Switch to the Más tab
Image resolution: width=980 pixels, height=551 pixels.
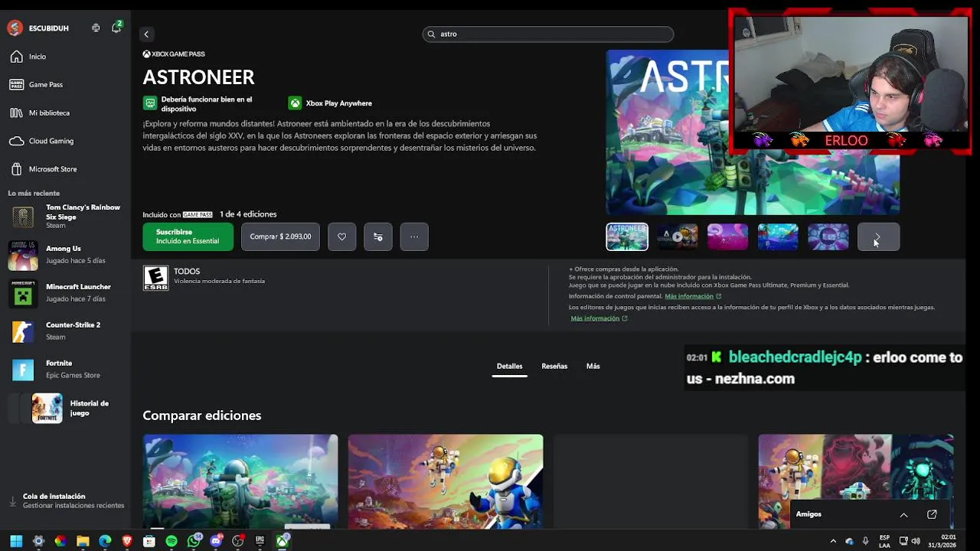593,367
